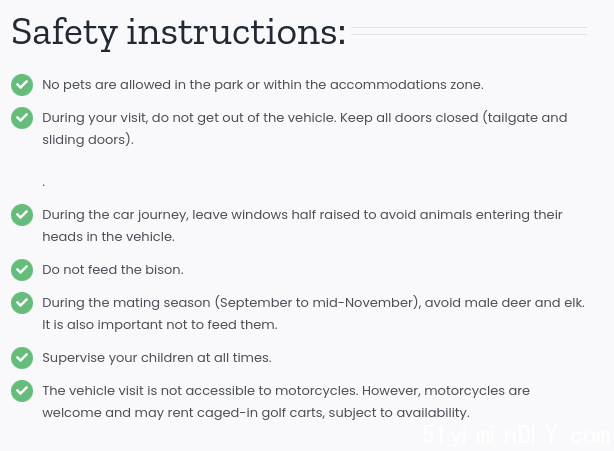Screen dimensions: 614x451
Task: Click the check icon beside the mating season rule
Action: 22,303
